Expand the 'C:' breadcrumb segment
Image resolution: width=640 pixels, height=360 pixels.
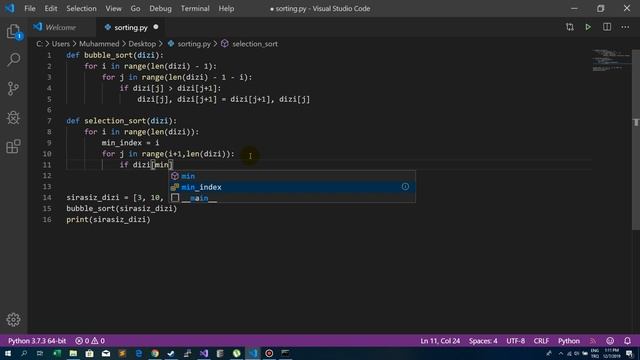[39, 44]
